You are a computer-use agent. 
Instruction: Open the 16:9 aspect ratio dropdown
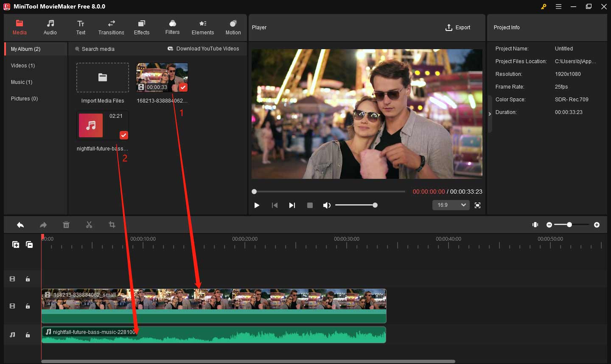click(451, 205)
